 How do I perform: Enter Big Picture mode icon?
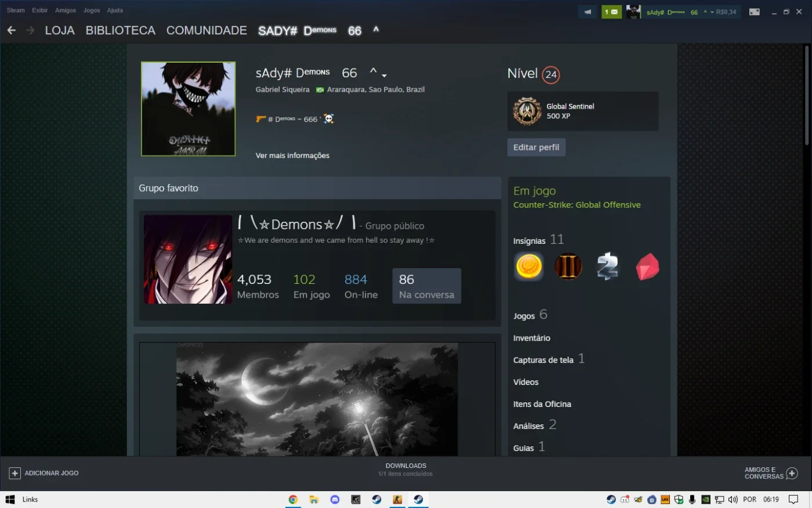pyautogui.click(x=755, y=12)
